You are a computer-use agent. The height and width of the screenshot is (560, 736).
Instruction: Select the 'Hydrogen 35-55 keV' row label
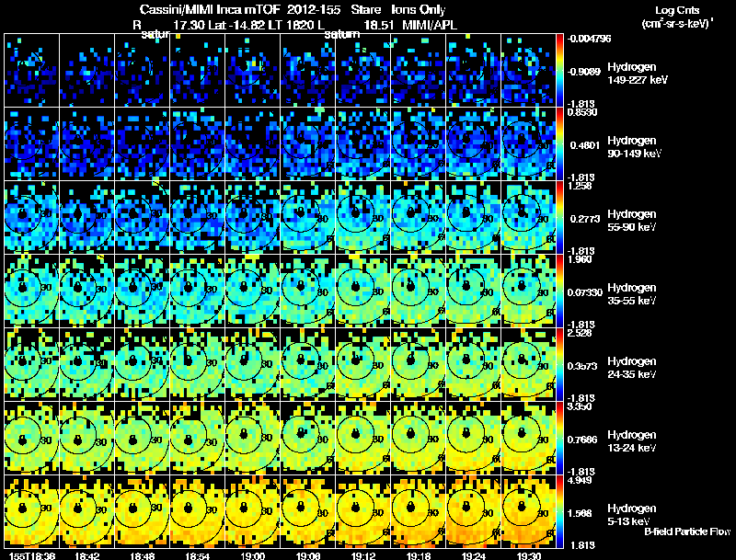[632, 294]
